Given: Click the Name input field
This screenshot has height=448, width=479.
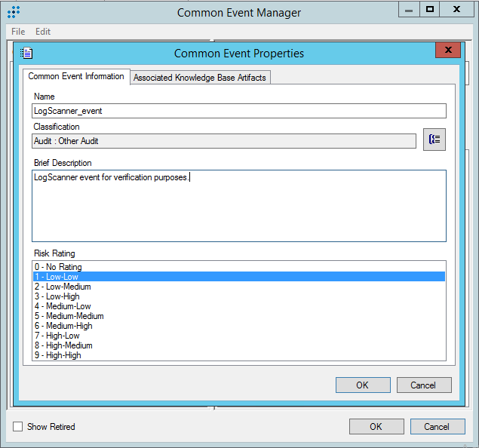Looking at the screenshot, I should [x=238, y=111].
